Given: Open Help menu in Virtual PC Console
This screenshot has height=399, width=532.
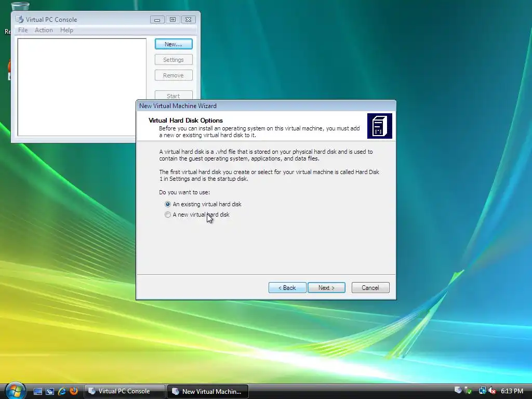Looking at the screenshot, I should [66, 30].
